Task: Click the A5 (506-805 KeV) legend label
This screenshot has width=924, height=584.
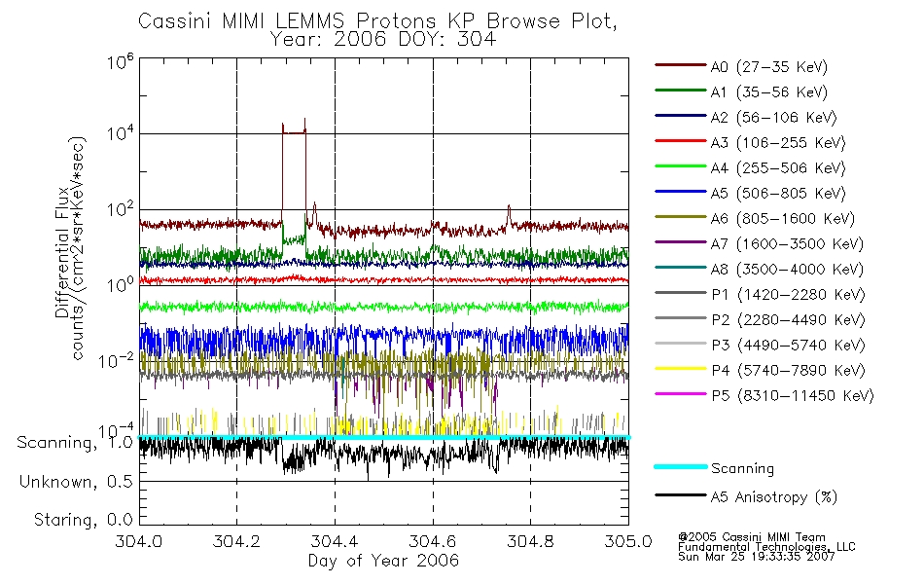Action: [777, 194]
